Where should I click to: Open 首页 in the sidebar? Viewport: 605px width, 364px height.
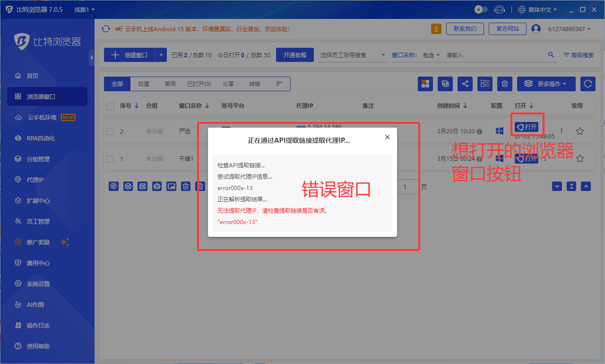(47, 76)
